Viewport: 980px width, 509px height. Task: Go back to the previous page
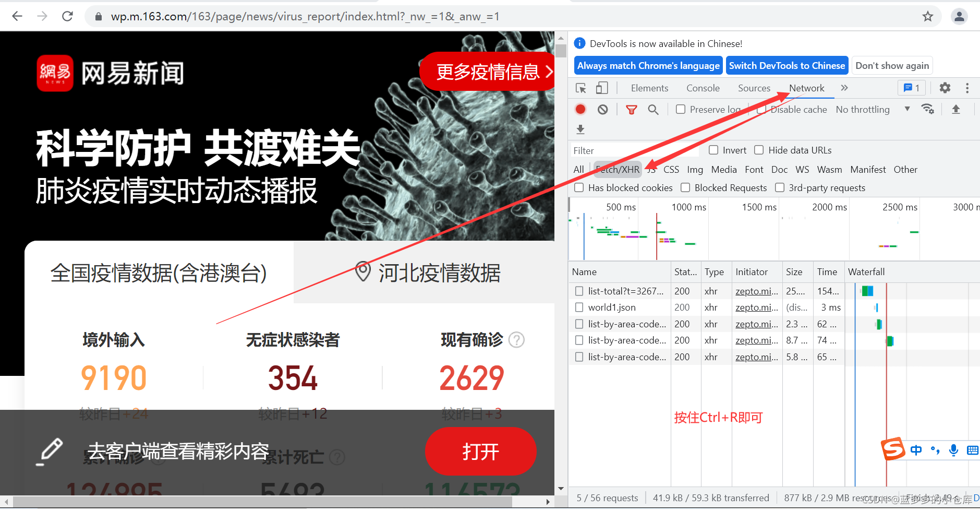17,16
